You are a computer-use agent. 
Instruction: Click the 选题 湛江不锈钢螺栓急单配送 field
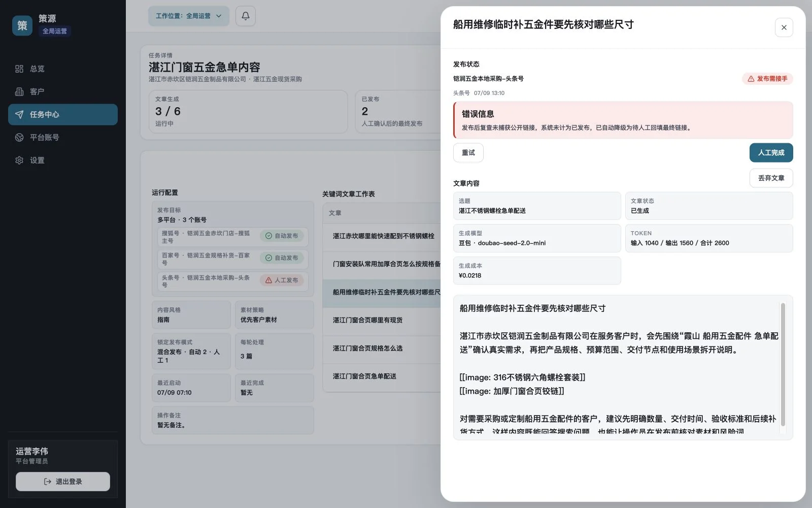point(537,206)
